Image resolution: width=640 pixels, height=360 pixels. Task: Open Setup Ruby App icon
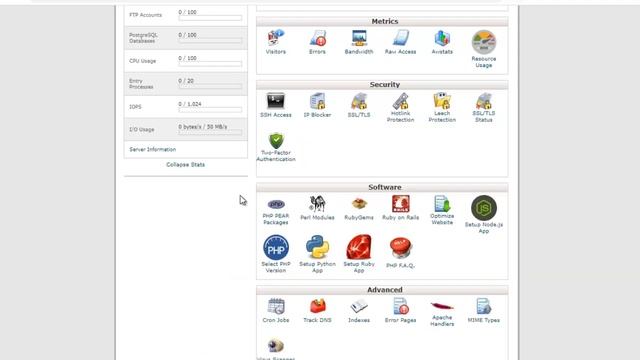359,247
